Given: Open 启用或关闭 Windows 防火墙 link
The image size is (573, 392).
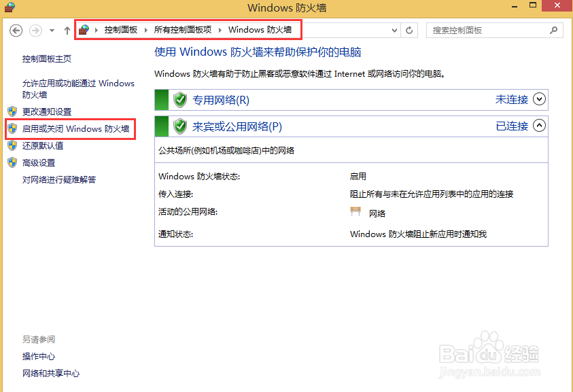Looking at the screenshot, I should (x=75, y=128).
